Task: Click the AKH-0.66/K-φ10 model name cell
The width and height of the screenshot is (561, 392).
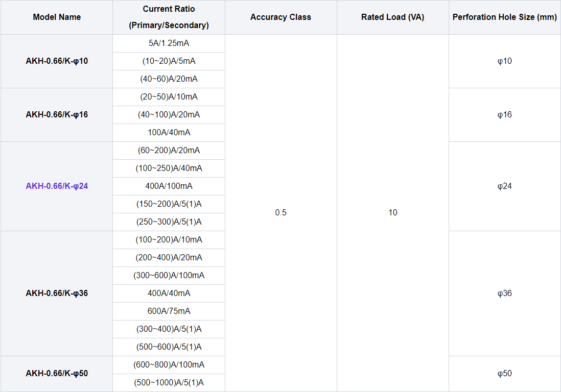Action: pyautogui.click(x=56, y=61)
